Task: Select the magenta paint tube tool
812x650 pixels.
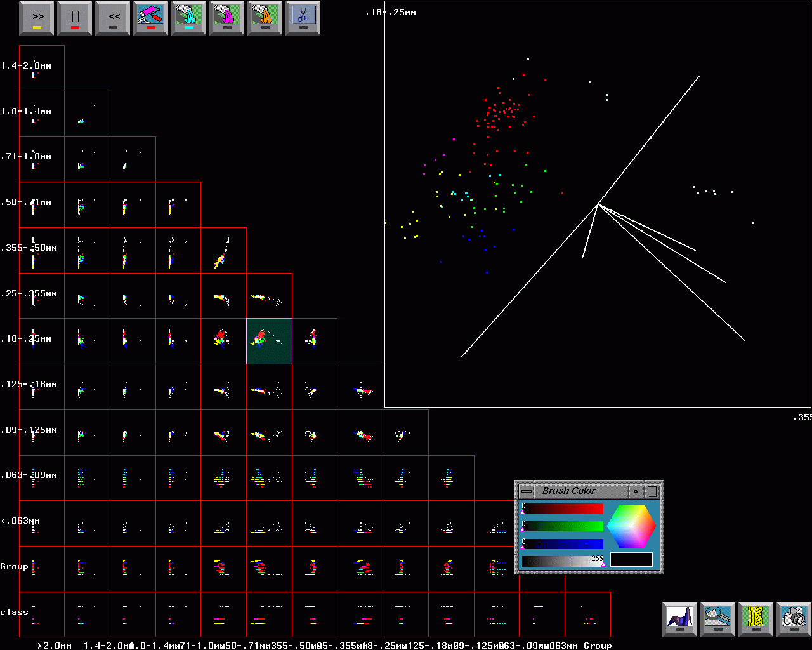Action: (227, 18)
